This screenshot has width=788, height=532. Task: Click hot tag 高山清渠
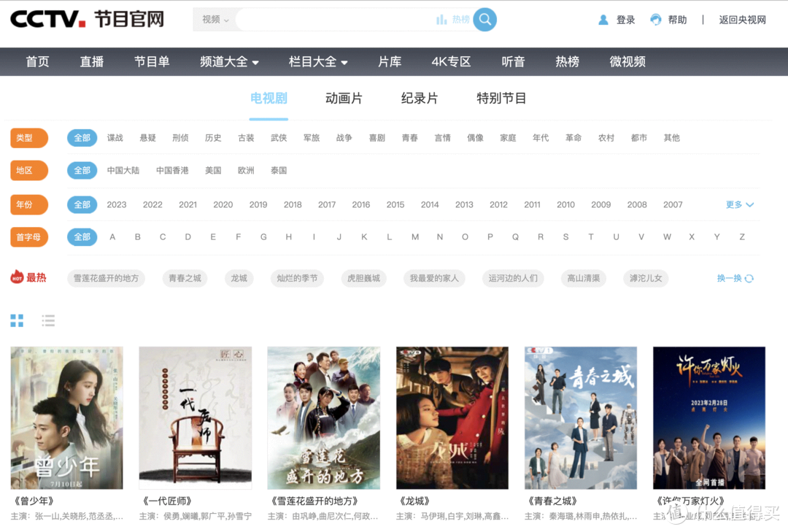[x=584, y=278]
